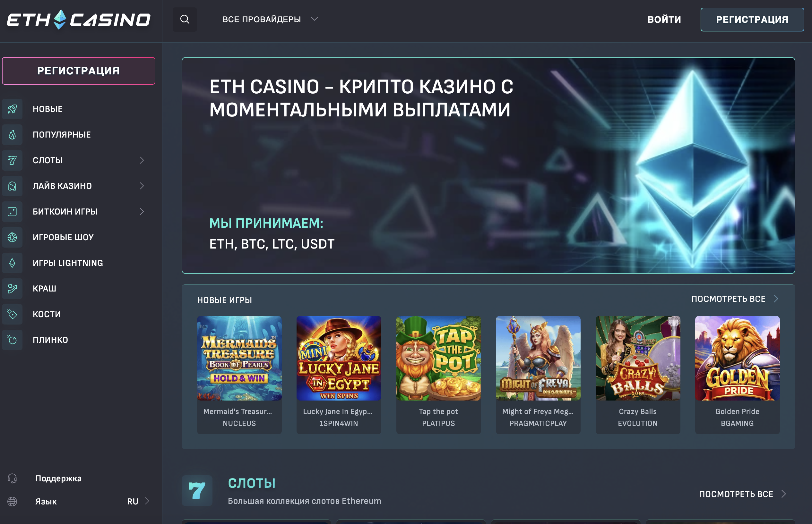Image resolution: width=812 pixels, height=524 pixels.
Task: Open the ВСЕ ПРОВАЙДЕРЫ dropdown
Action: 270,19
